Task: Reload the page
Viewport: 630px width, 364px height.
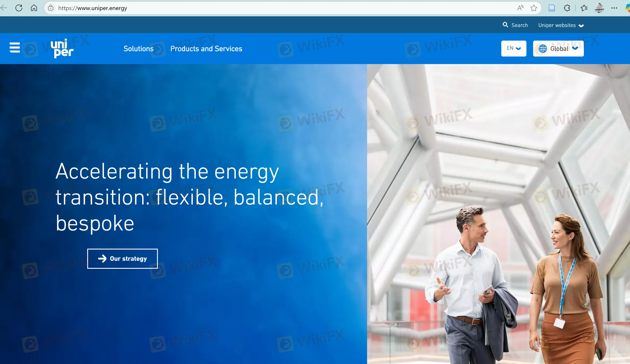Action: coord(19,8)
